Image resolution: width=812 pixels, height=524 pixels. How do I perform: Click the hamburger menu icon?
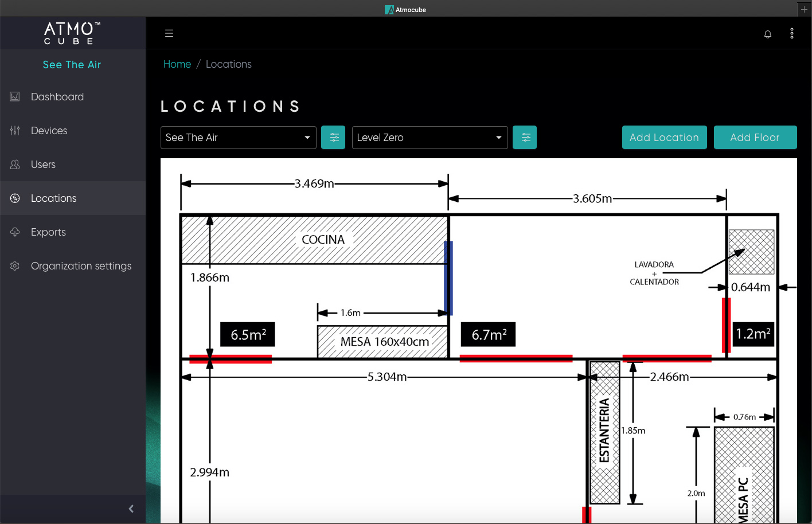(169, 33)
